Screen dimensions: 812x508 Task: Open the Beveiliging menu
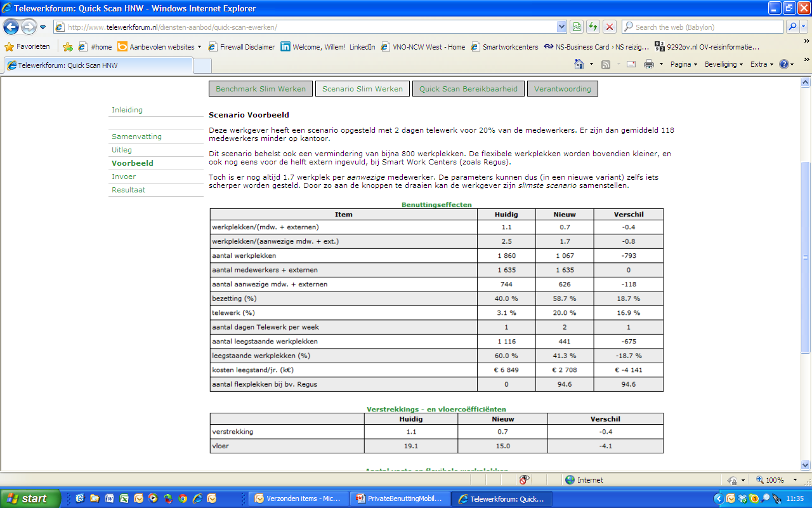[724, 64]
